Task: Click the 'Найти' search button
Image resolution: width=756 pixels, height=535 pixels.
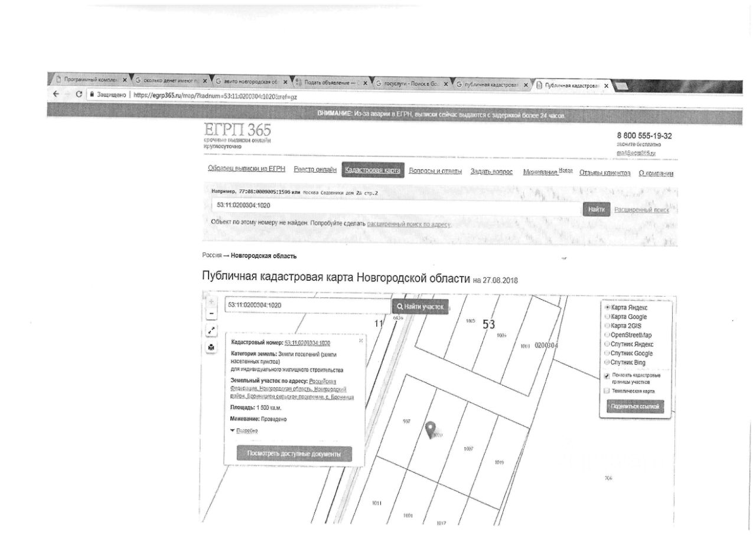Action: (597, 209)
